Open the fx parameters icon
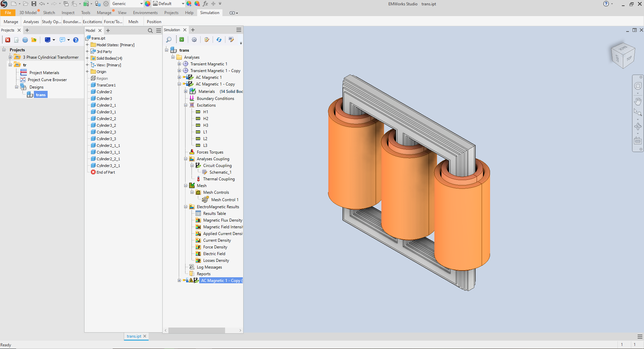The image size is (644, 349). point(205,4)
